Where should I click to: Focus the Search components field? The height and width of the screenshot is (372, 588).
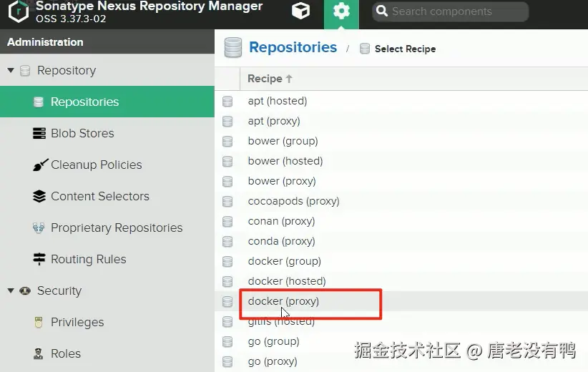(x=451, y=11)
